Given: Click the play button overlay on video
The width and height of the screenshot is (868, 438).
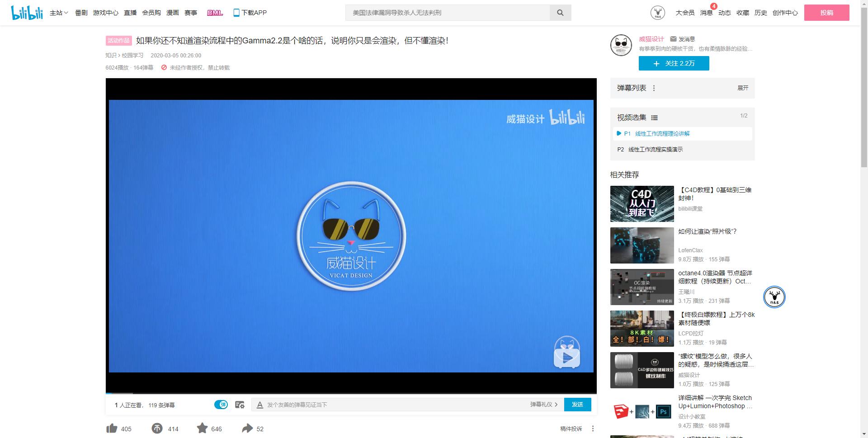Looking at the screenshot, I should click(x=567, y=358).
